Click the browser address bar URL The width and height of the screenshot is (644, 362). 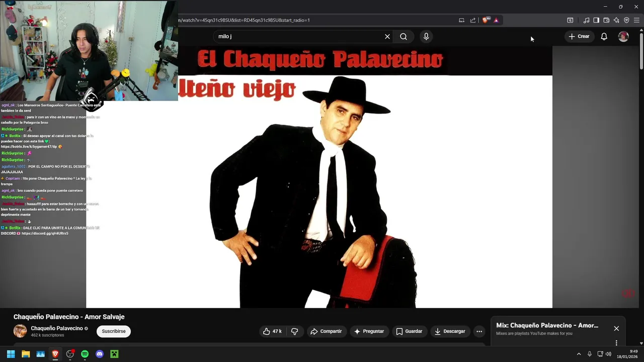click(244, 20)
